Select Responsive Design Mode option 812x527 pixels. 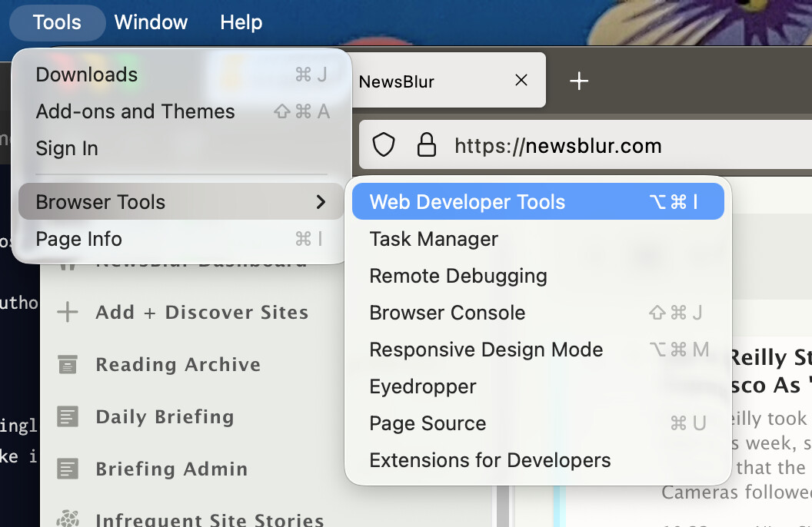pos(486,350)
